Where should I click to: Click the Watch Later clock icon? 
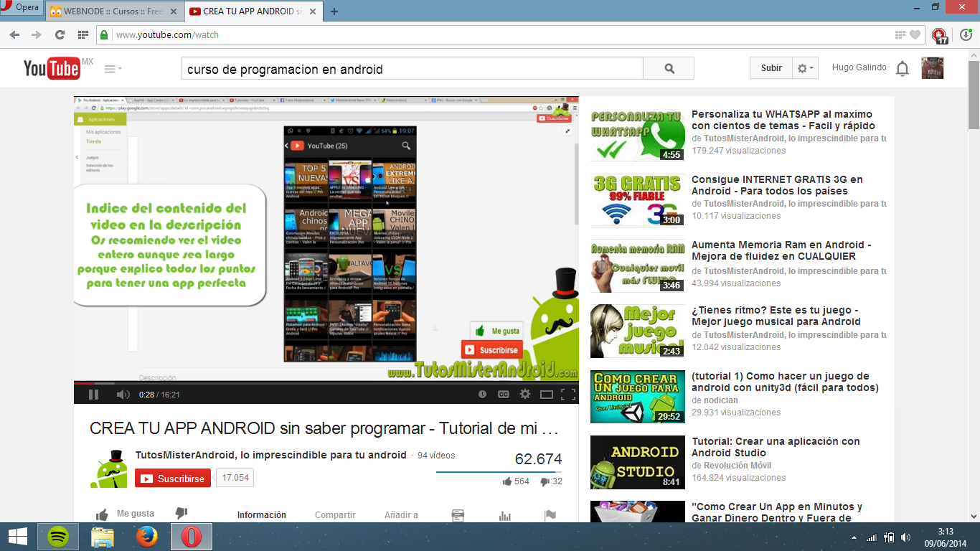click(x=483, y=395)
